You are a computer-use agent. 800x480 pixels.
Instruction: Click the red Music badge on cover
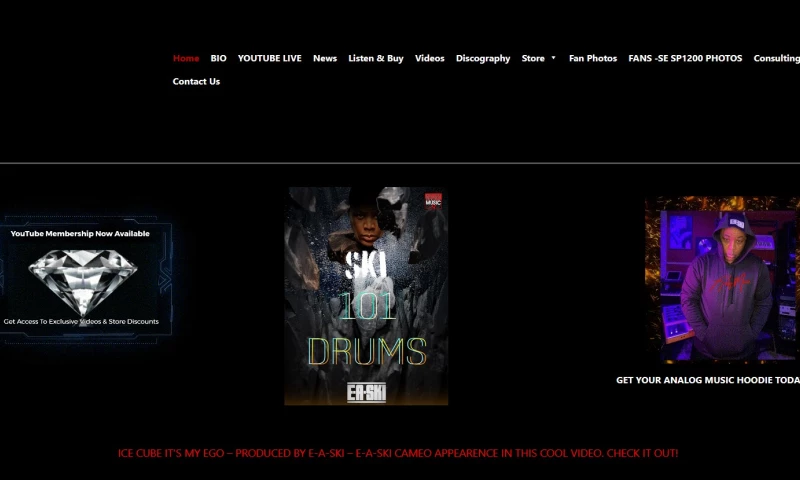(x=433, y=201)
